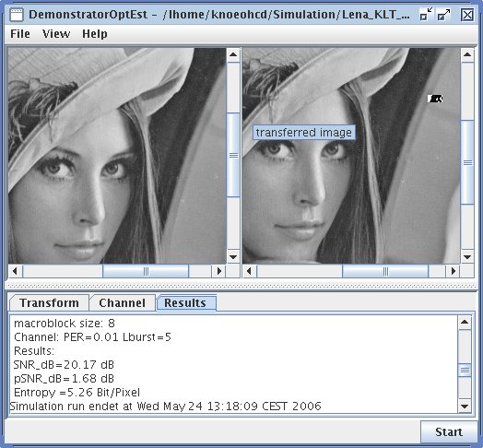Click the 'Entropy =5.26 Bit/Pixel' line

pyautogui.click(x=77, y=393)
